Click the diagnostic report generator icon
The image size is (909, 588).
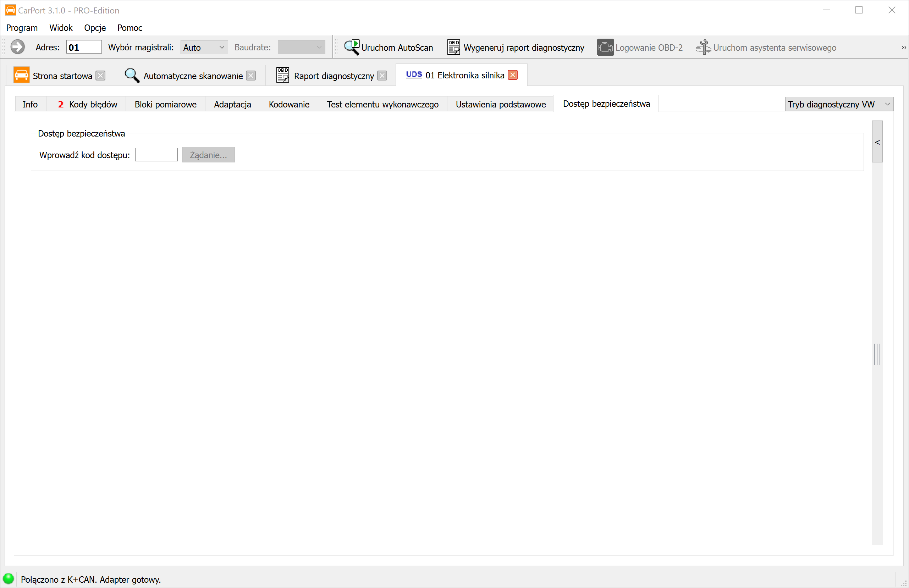tap(454, 48)
